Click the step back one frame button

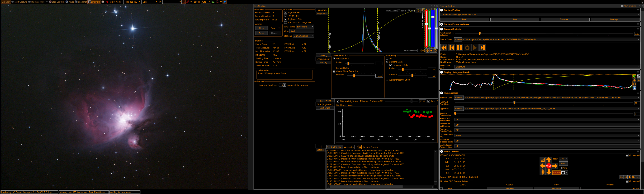pyautogui.click(x=451, y=48)
